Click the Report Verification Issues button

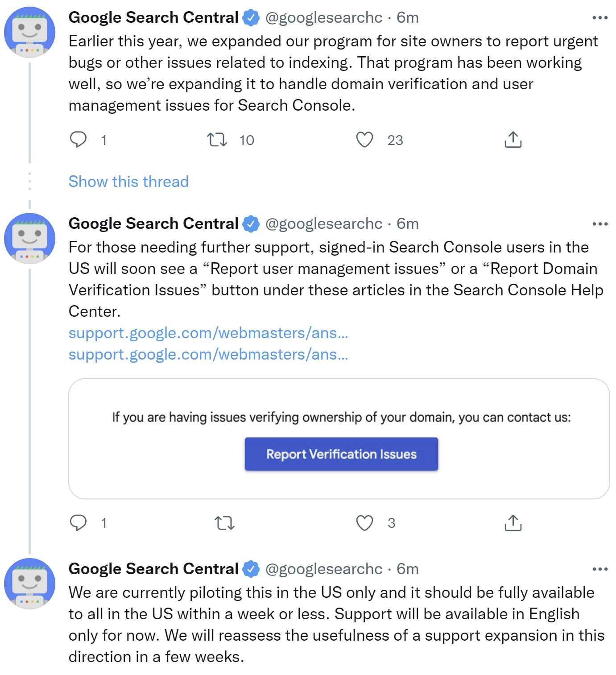tap(341, 454)
